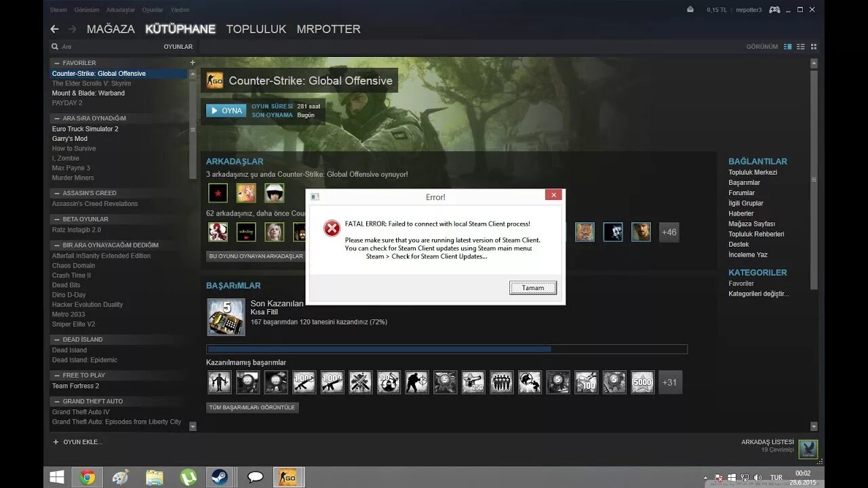Screen dimensions: 868x488
Task: Go to the MAĞAZA tab
Action: (x=111, y=29)
